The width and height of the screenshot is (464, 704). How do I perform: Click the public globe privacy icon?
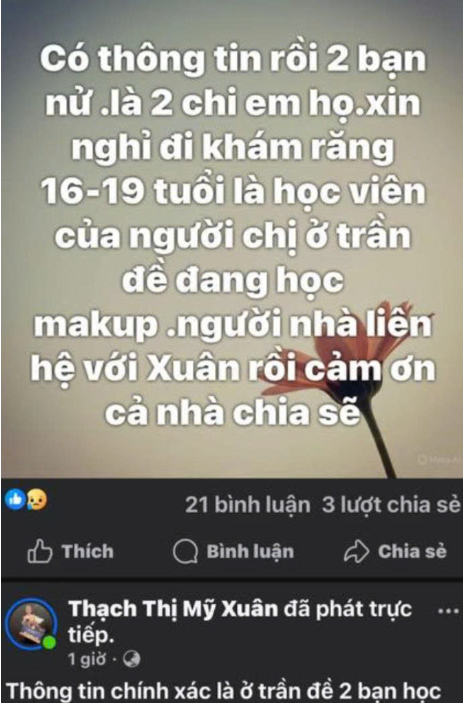tap(131, 659)
